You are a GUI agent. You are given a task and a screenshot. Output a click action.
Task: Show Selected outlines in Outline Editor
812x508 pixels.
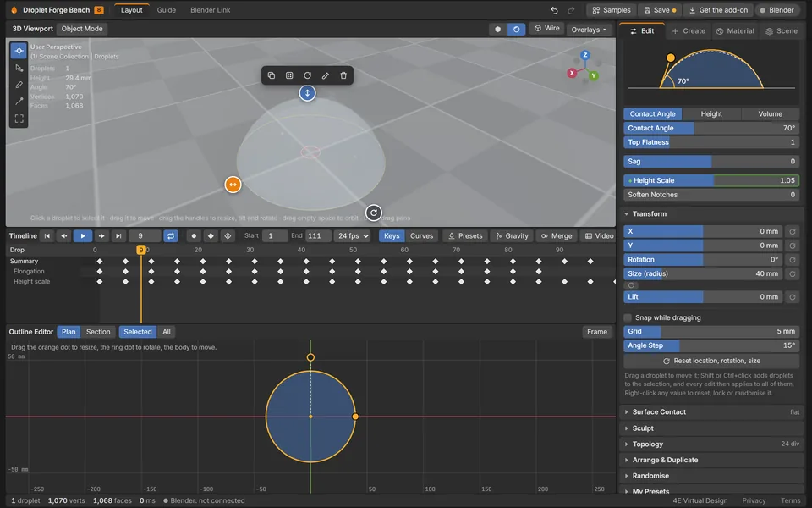[138, 332]
